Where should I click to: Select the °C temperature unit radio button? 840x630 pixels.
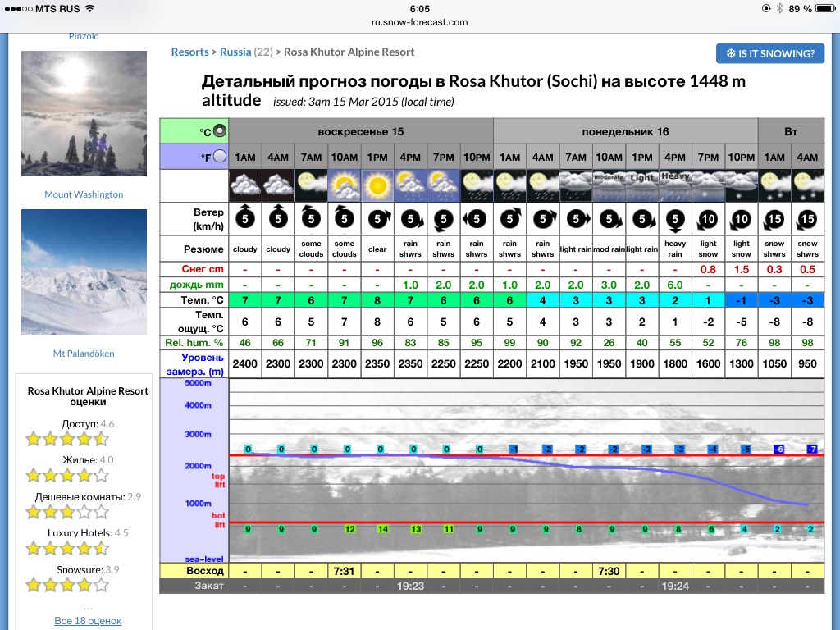(220, 130)
